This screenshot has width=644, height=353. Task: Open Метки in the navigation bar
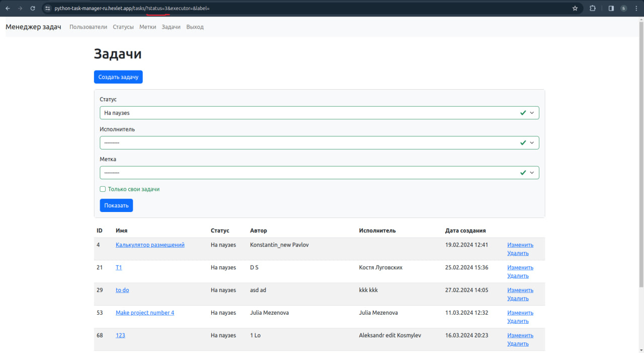coord(147,27)
